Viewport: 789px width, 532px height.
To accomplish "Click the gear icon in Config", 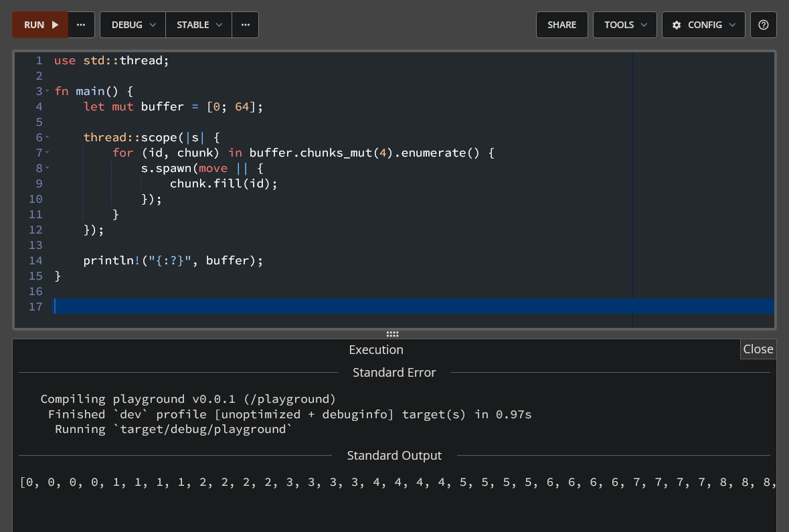I will (x=677, y=25).
